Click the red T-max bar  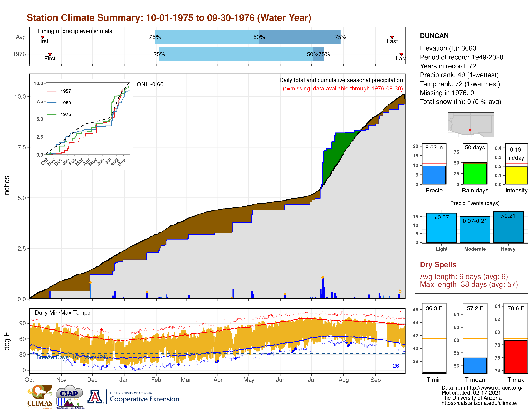point(516,357)
